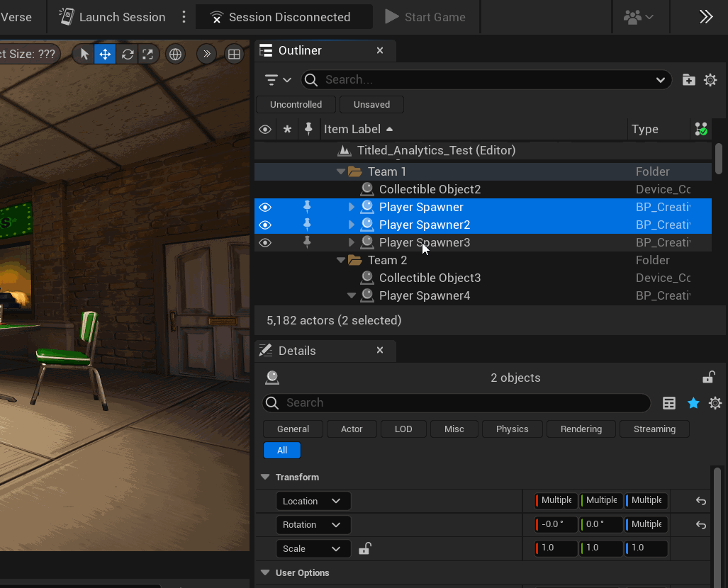Toggle pin on Player Spawner3 row

point(307,242)
